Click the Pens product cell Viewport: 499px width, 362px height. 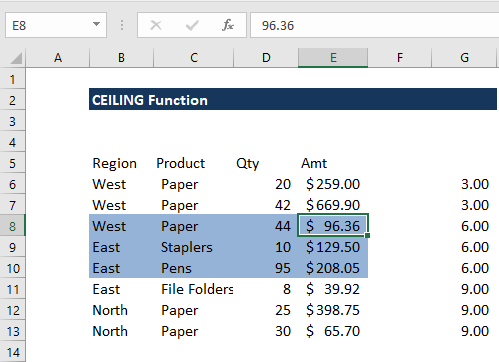coord(194,268)
